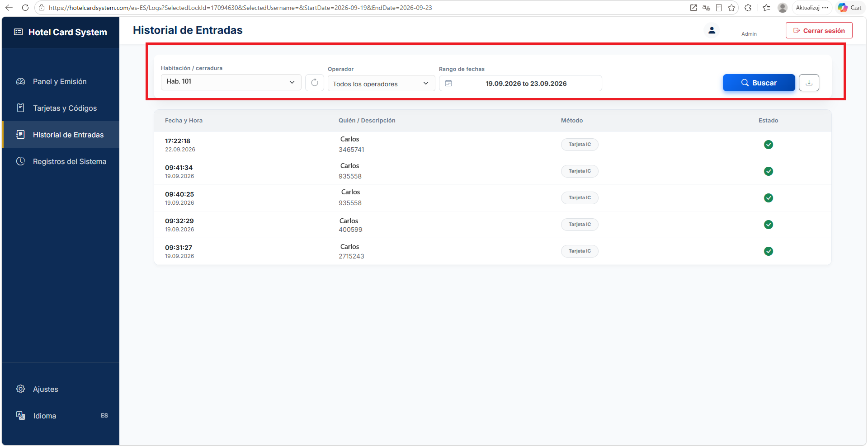Click the date range field 19.09.2026 to 23.09.2026
The width and height of the screenshot is (868, 446).
pos(520,84)
